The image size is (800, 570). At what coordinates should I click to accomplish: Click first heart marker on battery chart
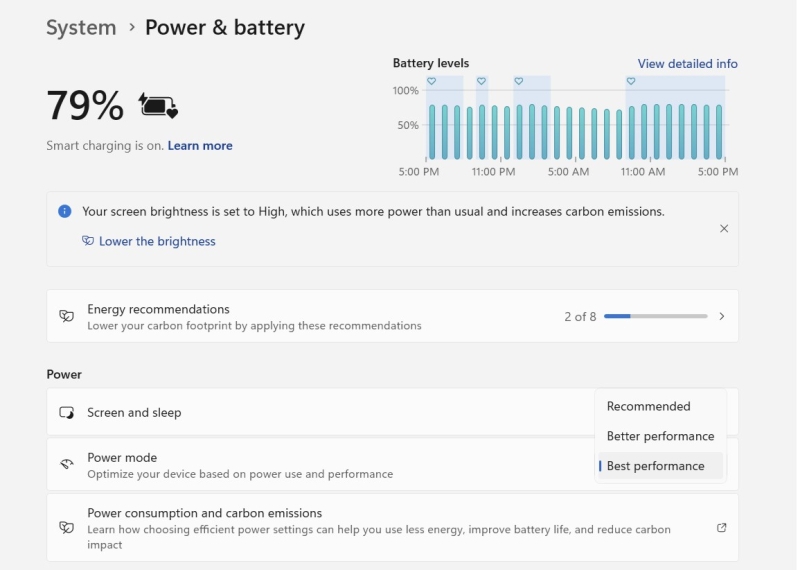[431, 81]
